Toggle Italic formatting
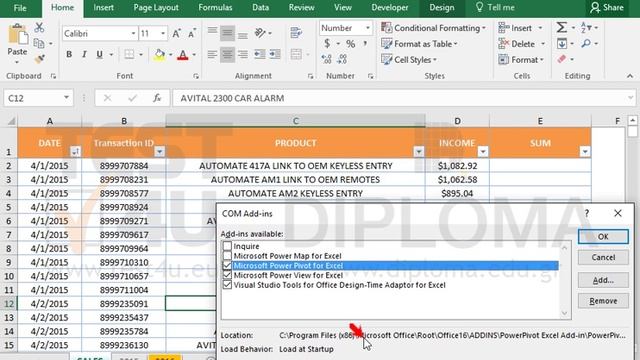640x360 pixels. [84, 54]
